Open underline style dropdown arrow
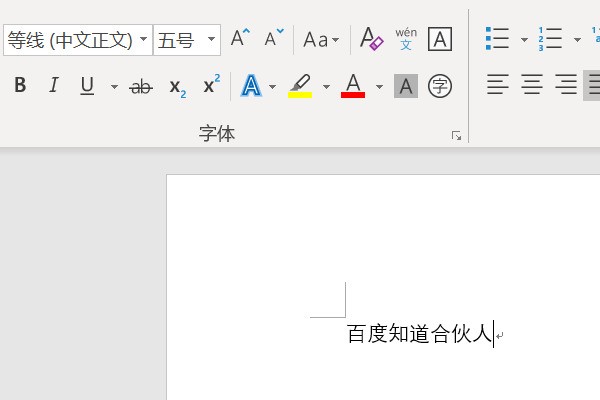The width and height of the screenshot is (600, 400). coord(114,87)
